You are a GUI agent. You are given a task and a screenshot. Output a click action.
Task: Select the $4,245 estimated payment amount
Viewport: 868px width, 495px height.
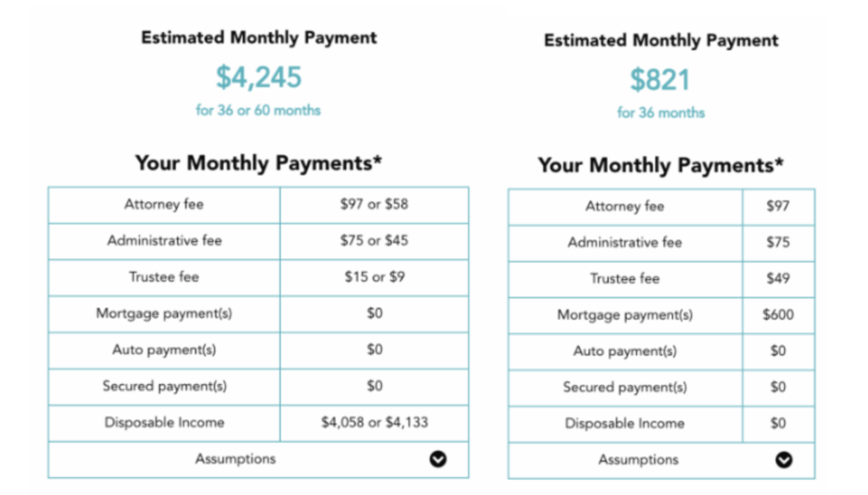coord(259,77)
